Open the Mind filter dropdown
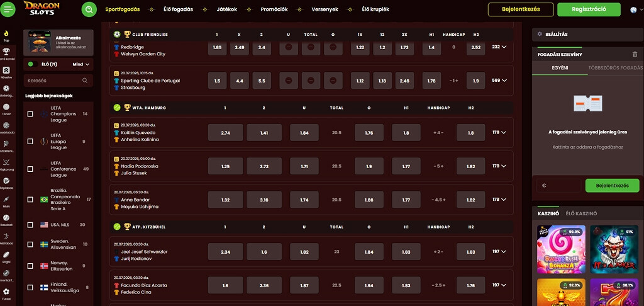This screenshot has height=306, width=644. point(81,64)
